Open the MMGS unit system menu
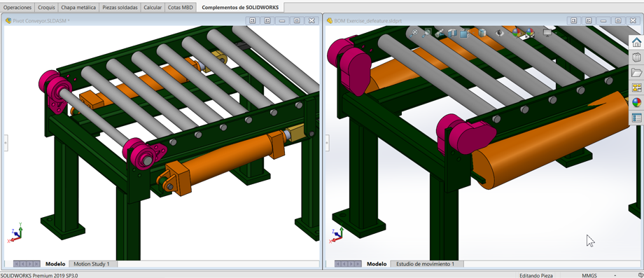The height and width of the screenshot is (278, 644). pos(589,275)
